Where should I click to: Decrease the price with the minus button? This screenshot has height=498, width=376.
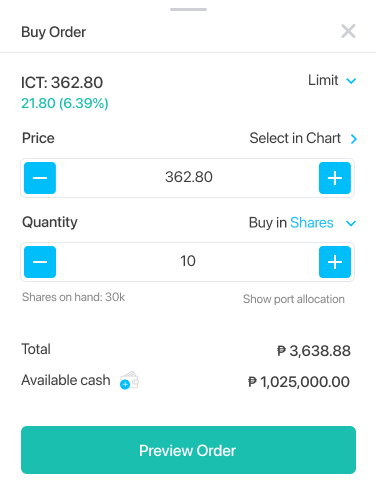(x=40, y=178)
